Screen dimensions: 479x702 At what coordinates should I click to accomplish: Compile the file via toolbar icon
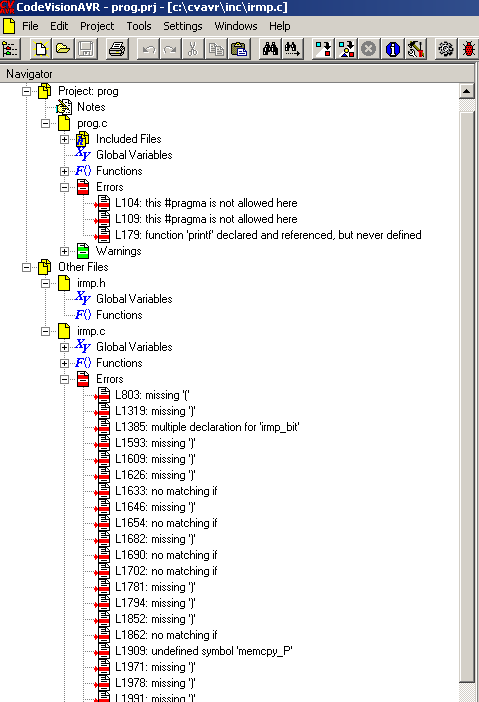[x=323, y=49]
